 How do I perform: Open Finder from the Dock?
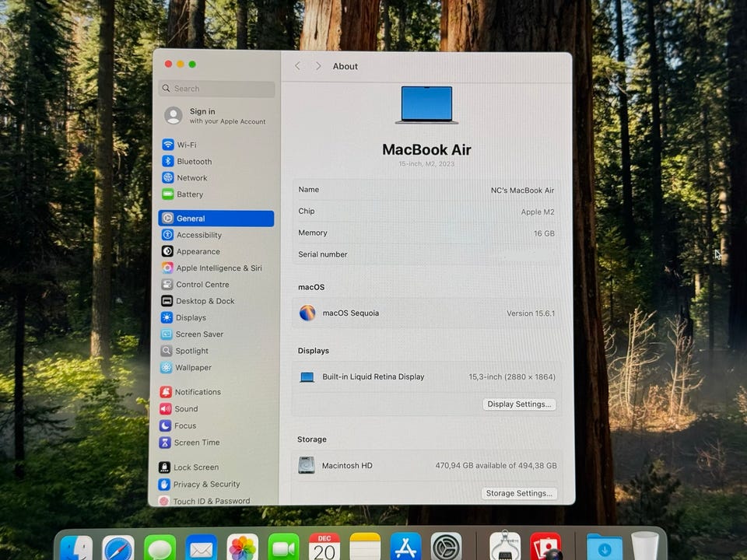click(76, 548)
